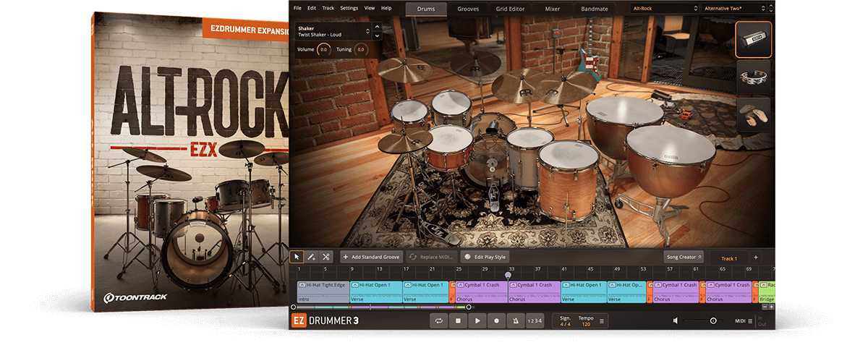The width and height of the screenshot is (868, 353).
Task: Click the Edit Play Style button
Action: point(485,257)
